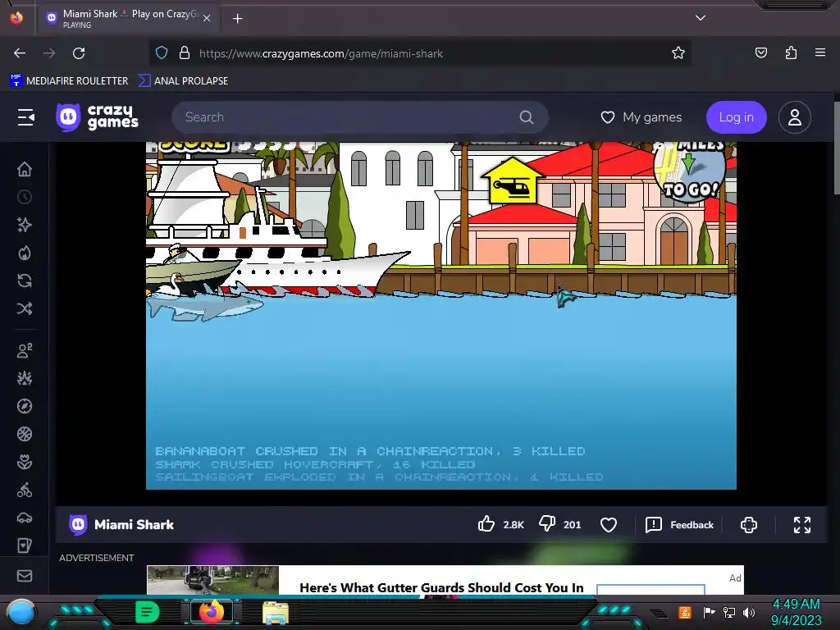The image size is (840, 630).
Task: Click the gutter guards ad banner
Action: pos(445,580)
